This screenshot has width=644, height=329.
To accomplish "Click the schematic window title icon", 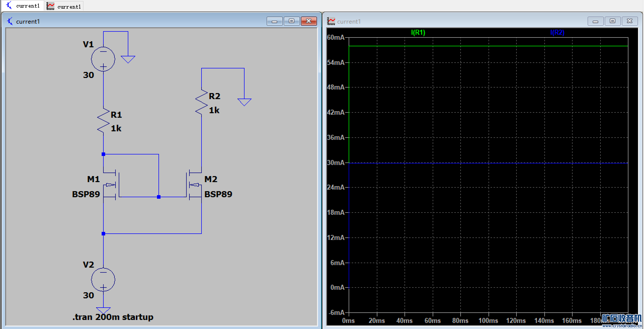I will [10, 21].
